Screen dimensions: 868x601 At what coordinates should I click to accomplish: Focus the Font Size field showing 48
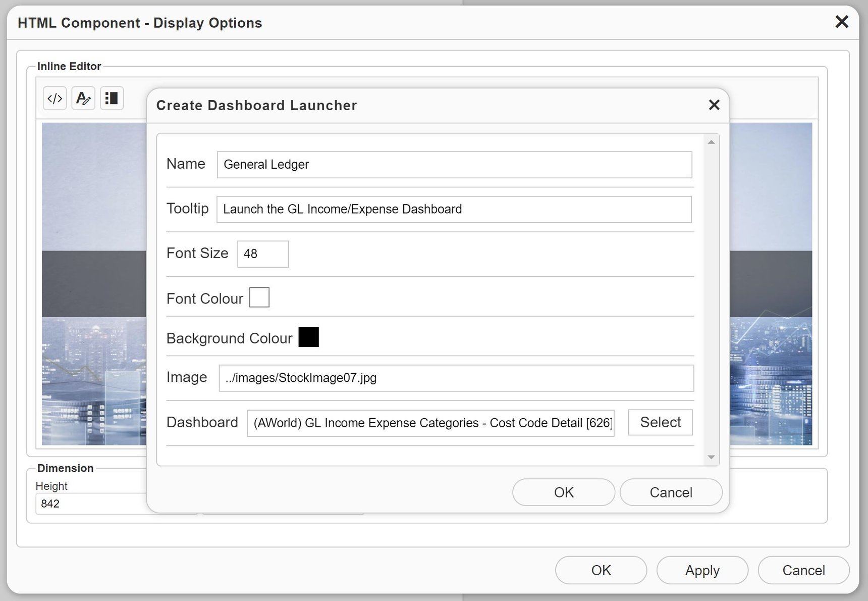(x=263, y=254)
